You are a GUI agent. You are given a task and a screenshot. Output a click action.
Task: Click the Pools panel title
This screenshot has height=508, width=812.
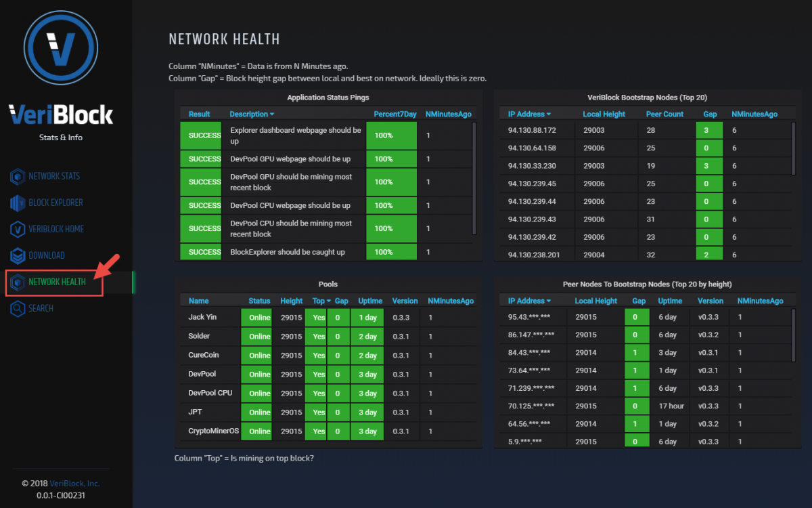[328, 284]
